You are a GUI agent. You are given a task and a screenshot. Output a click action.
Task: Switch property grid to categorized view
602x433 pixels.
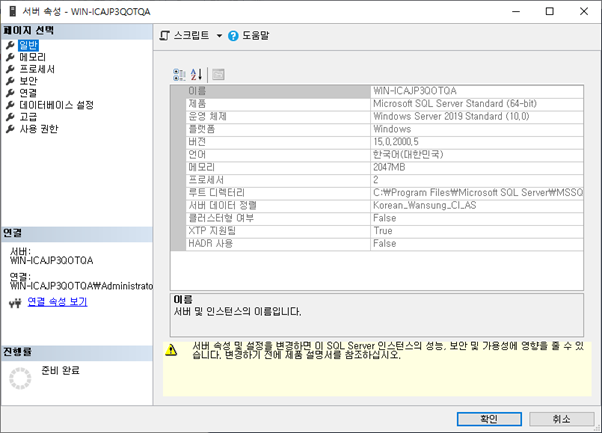click(x=179, y=74)
